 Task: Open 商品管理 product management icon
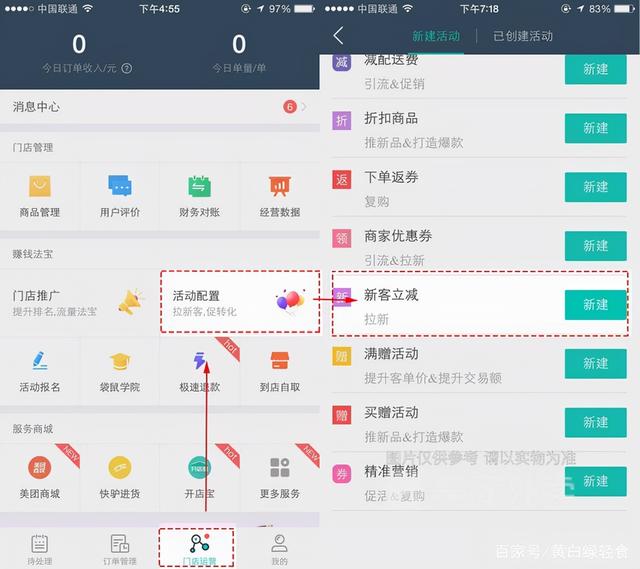click(x=40, y=187)
